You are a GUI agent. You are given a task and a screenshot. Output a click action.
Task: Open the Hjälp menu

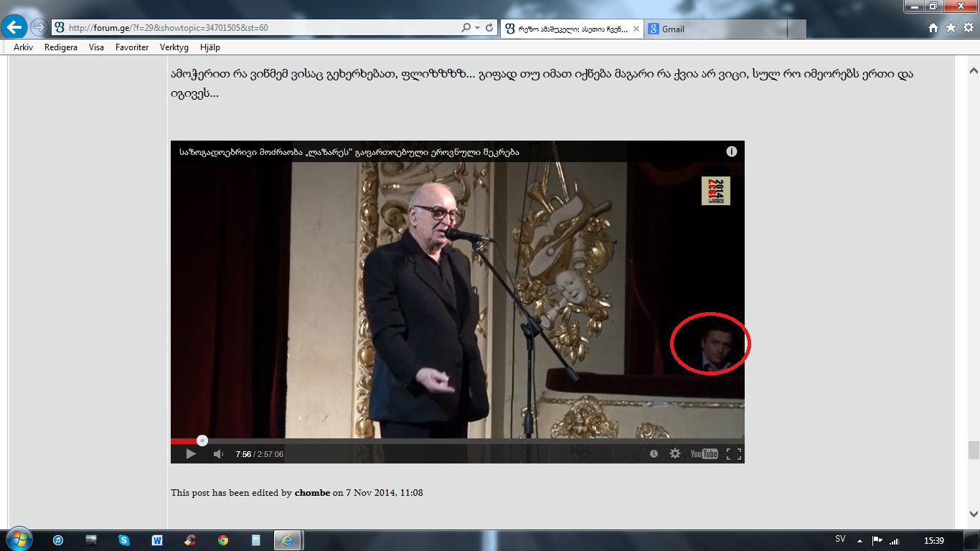coord(210,47)
